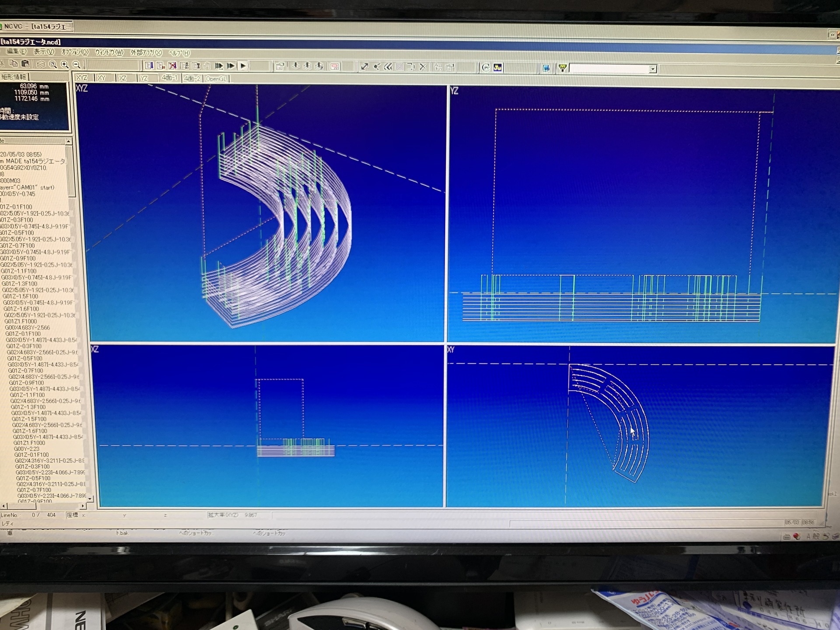Image resolution: width=840 pixels, height=630 pixels.
Task: Open the 表示(V) menu
Action: pos(44,52)
